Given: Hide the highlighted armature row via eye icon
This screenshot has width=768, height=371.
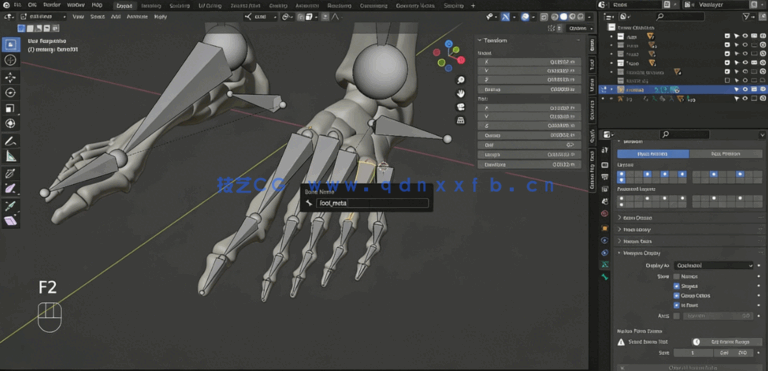Looking at the screenshot, I should pos(745,89).
